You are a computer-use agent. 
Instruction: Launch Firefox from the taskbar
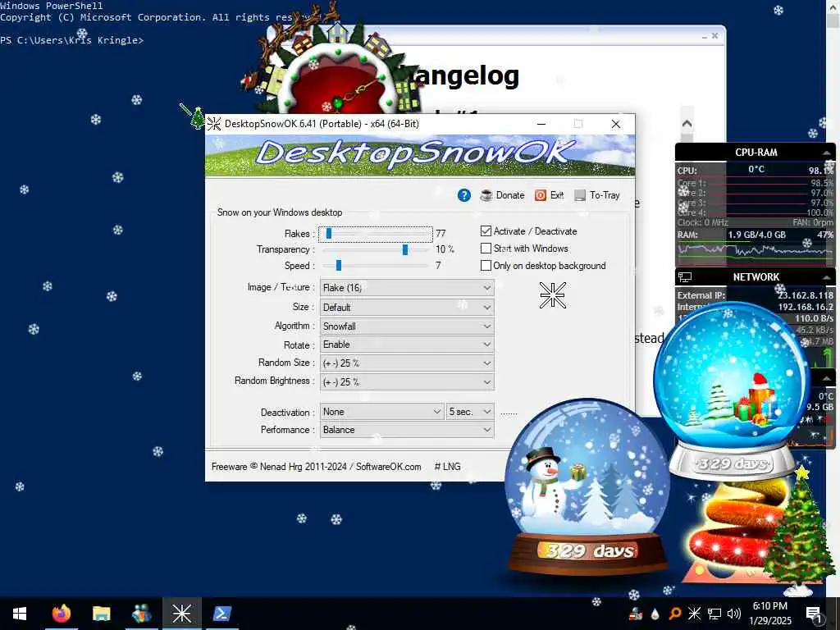tap(61, 614)
